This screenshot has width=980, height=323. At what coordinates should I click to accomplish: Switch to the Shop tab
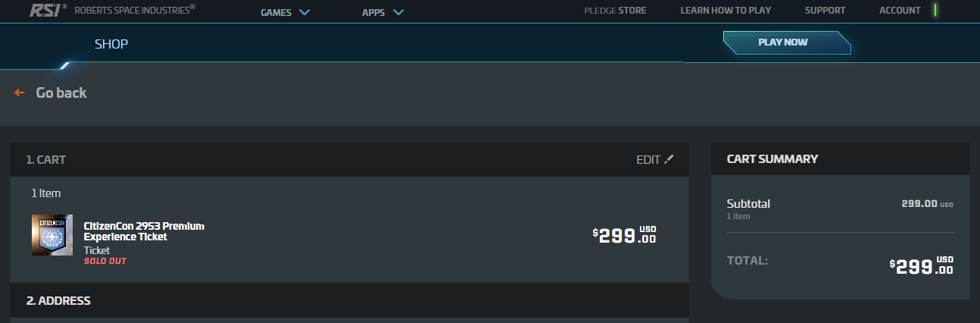[x=111, y=44]
